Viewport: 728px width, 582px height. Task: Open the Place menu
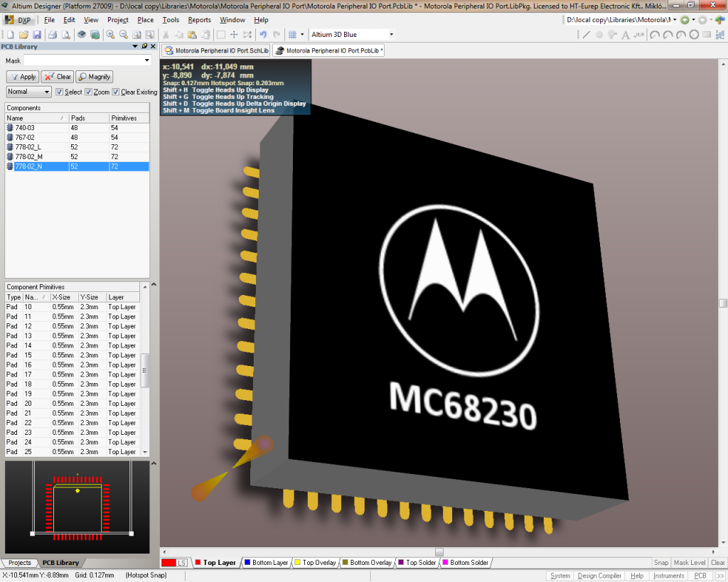tap(145, 20)
